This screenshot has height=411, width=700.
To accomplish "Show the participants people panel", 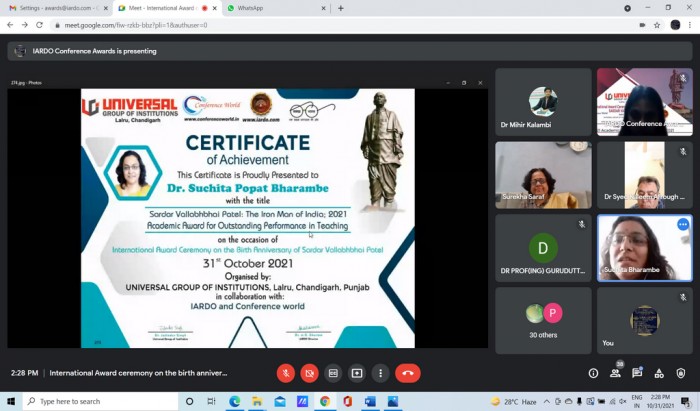I will [x=615, y=373].
